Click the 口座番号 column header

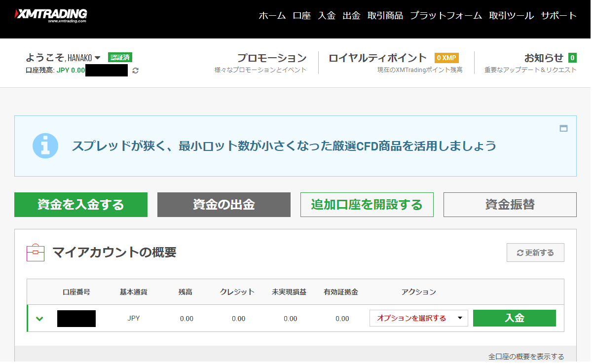tap(76, 292)
